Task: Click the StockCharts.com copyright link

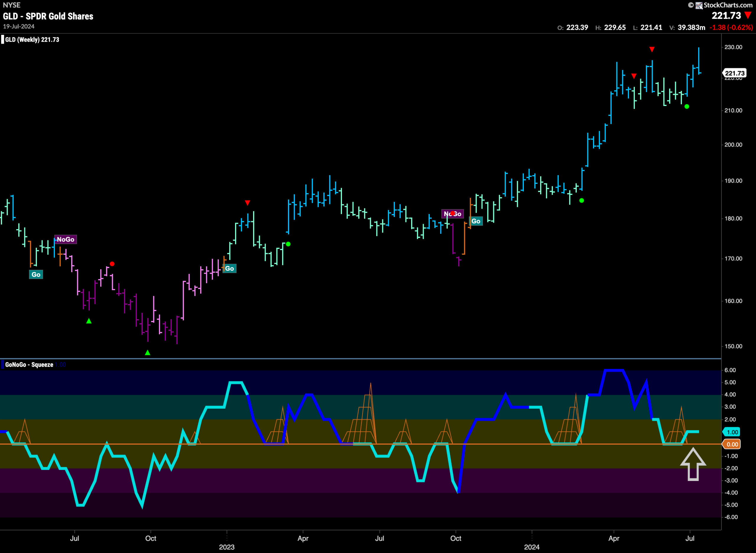Action: (x=721, y=5)
